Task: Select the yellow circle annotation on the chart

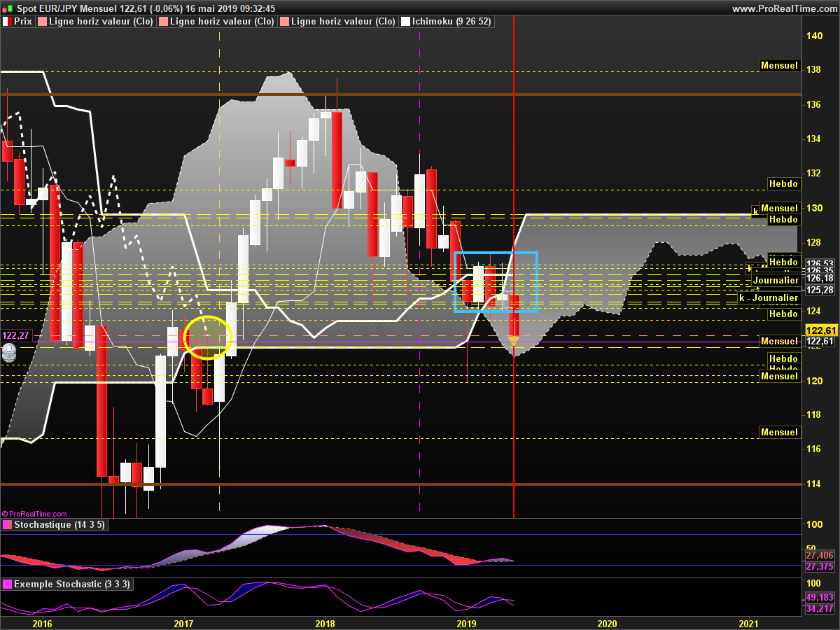Action: coord(207,337)
